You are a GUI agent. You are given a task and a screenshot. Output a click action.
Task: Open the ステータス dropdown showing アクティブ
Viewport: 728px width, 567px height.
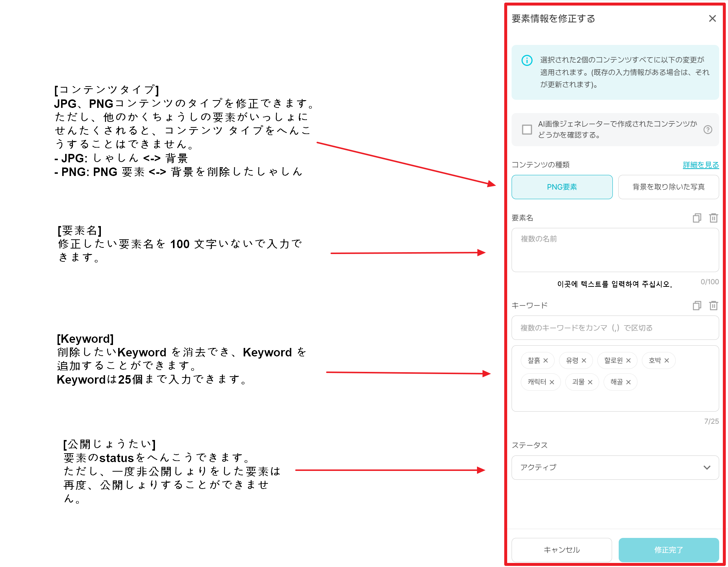(615, 468)
